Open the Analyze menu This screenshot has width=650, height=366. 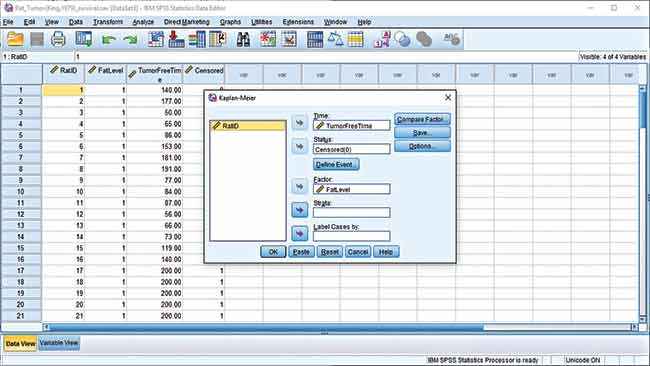point(143,22)
